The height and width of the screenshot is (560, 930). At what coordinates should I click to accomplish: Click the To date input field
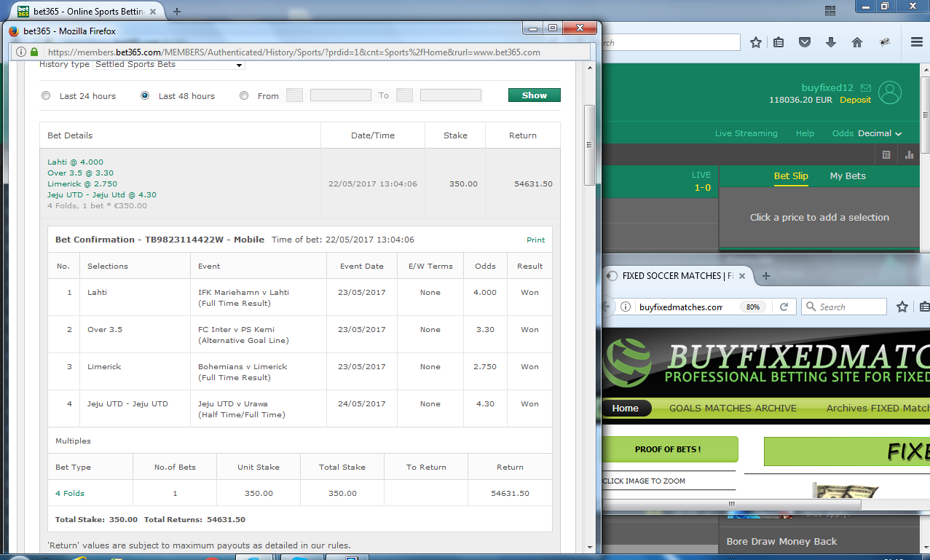[x=451, y=95]
